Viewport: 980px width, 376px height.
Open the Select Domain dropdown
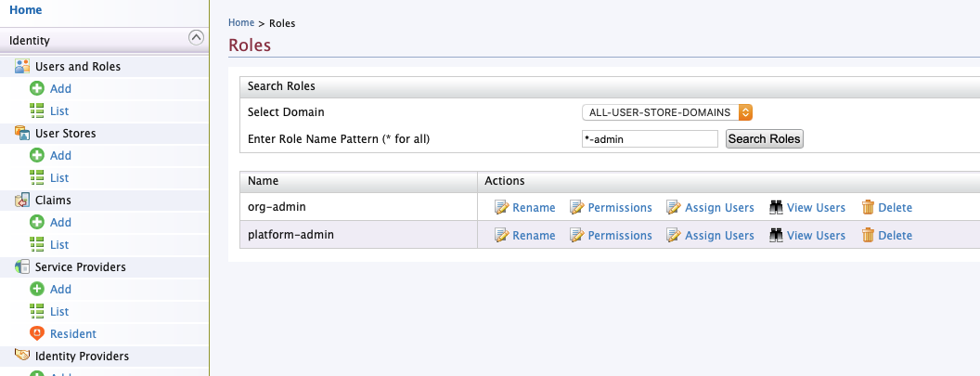point(667,112)
